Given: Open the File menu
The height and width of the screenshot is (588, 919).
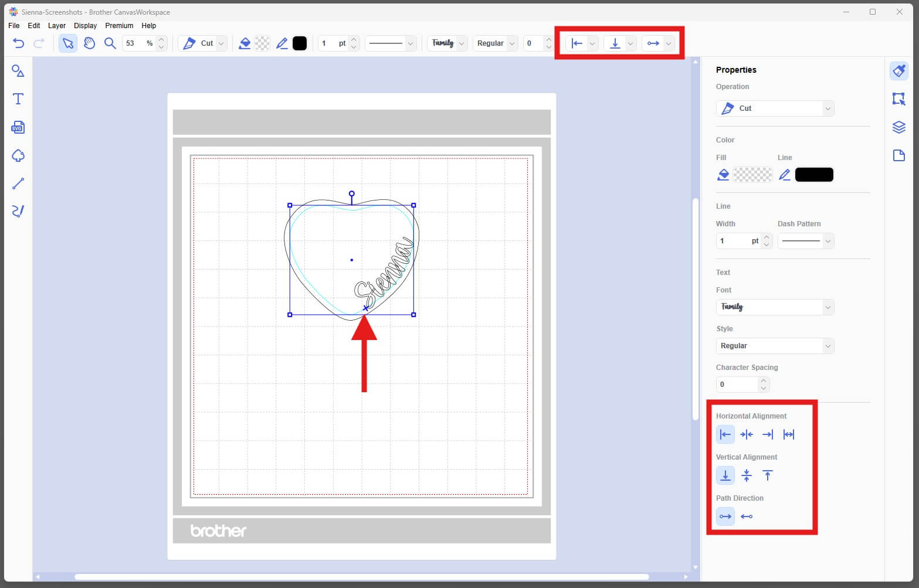Looking at the screenshot, I should (14, 26).
